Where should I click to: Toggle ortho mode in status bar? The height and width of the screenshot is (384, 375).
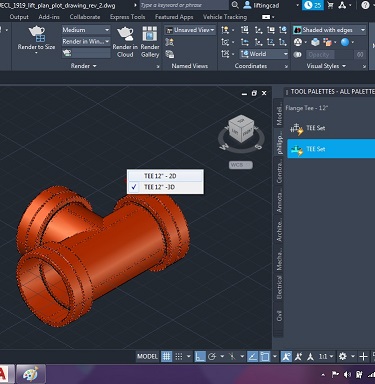[x=200, y=356]
